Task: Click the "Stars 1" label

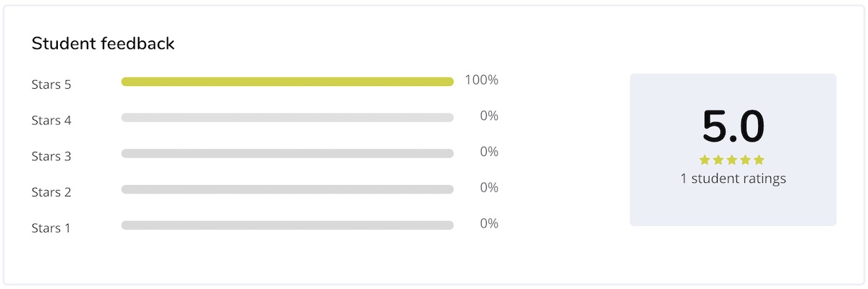Action: tap(51, 228)
